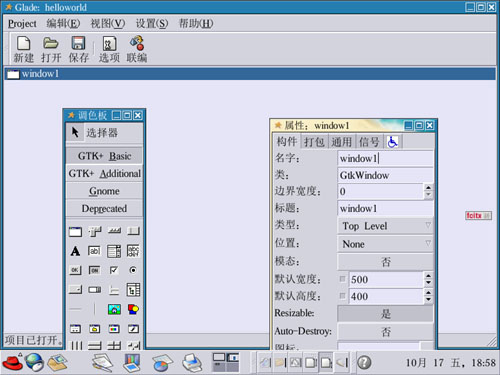Decrease 默认高度 400 with the down arrow

click(428, 300)
